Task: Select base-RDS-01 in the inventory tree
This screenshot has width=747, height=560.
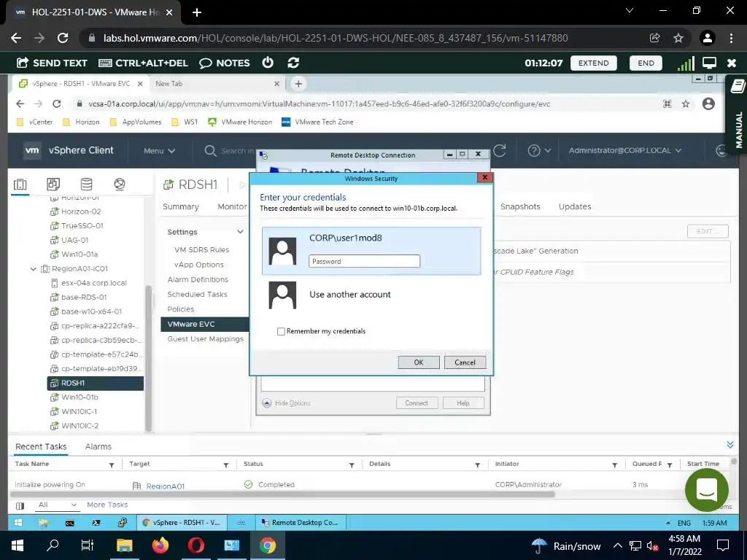Action: pyautogui.click(x=84, y=297)
